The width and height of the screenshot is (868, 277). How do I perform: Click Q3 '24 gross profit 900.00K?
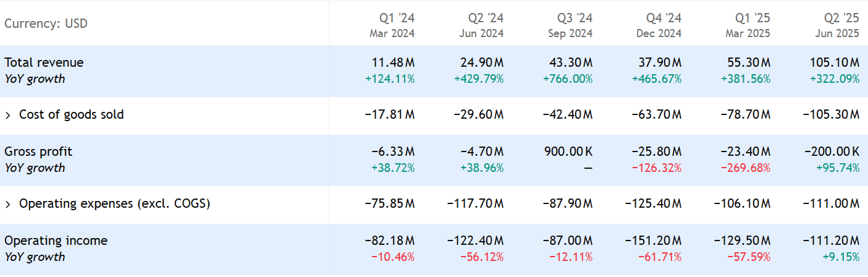click(570, 151)
